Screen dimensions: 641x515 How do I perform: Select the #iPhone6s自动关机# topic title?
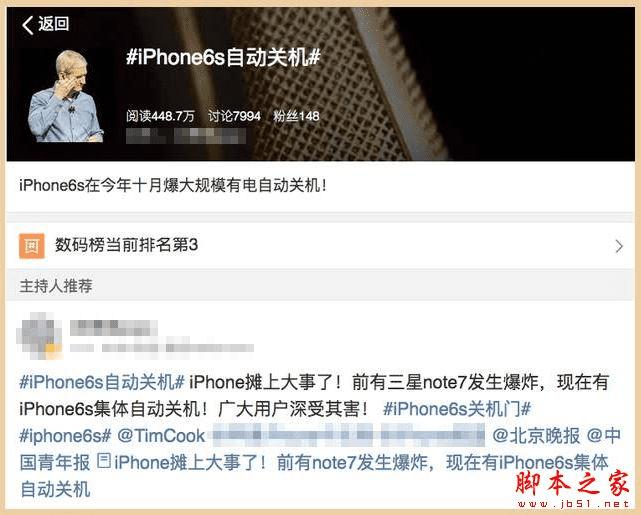point(223,57)
